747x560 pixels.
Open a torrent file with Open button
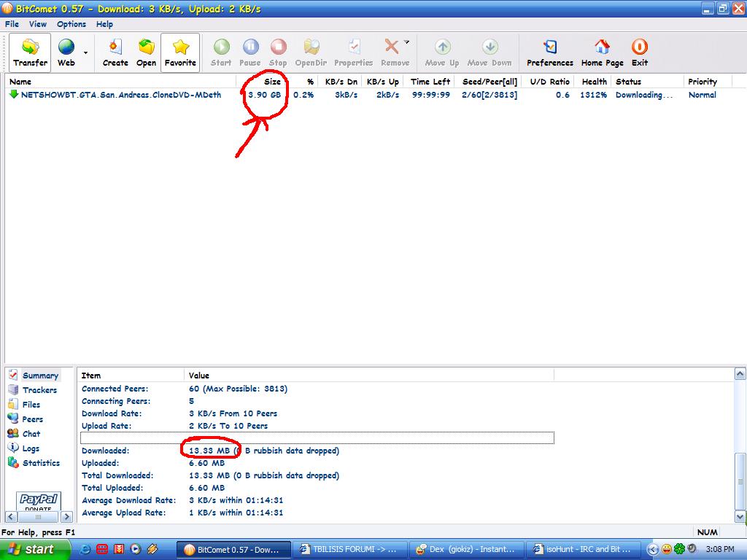[x=146, y=52]
